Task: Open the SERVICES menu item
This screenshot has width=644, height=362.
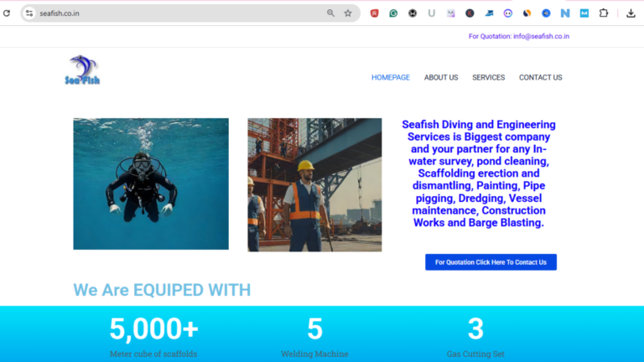Action: [488, 78]
